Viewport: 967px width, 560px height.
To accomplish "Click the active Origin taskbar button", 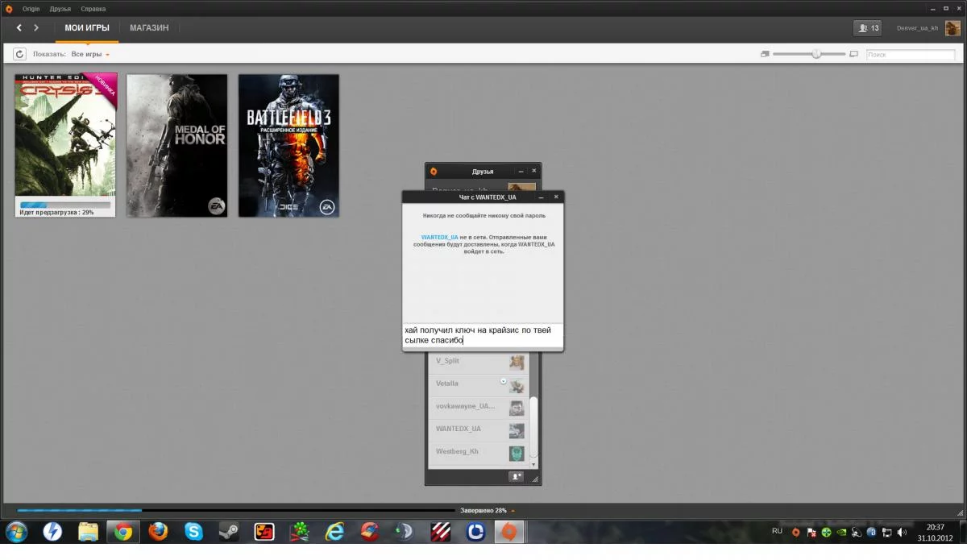I will click(x=508, y=532).
